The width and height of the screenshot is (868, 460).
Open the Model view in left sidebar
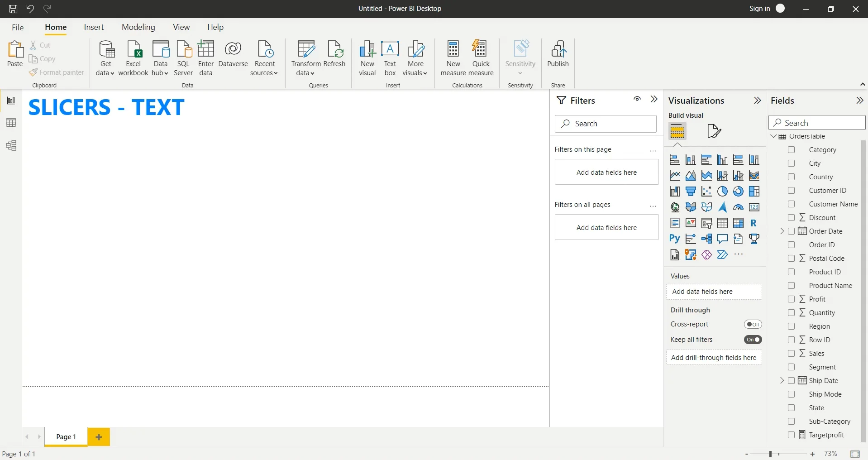pos(11,145)
